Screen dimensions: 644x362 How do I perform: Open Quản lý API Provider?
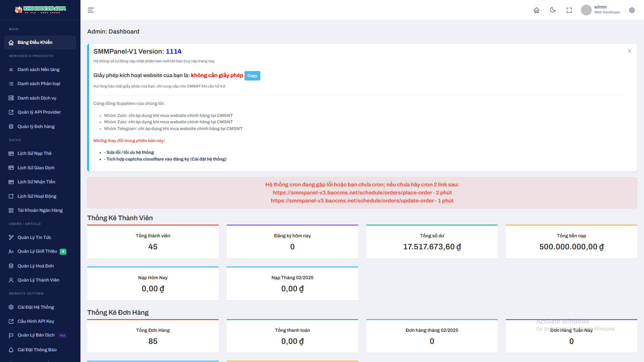39,112
